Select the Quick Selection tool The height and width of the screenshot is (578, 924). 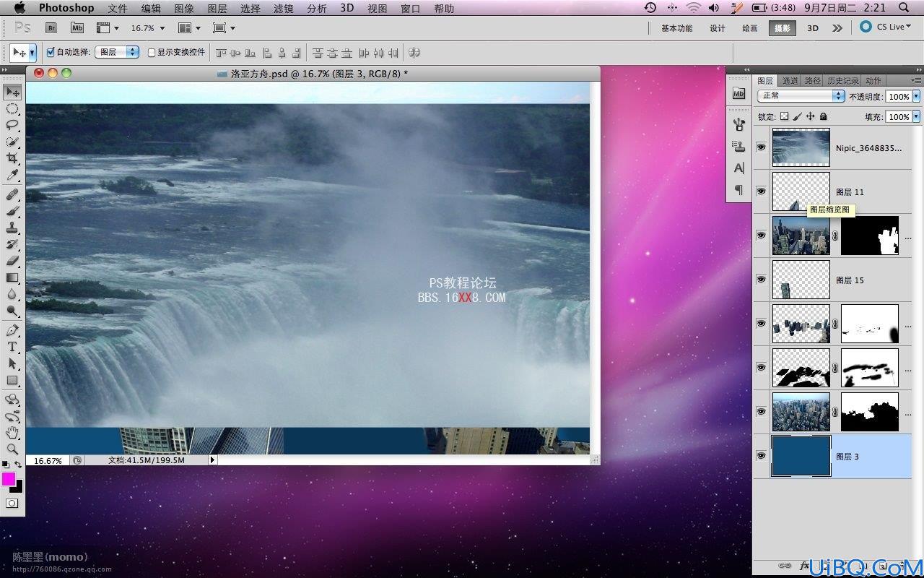click(12, 142)
